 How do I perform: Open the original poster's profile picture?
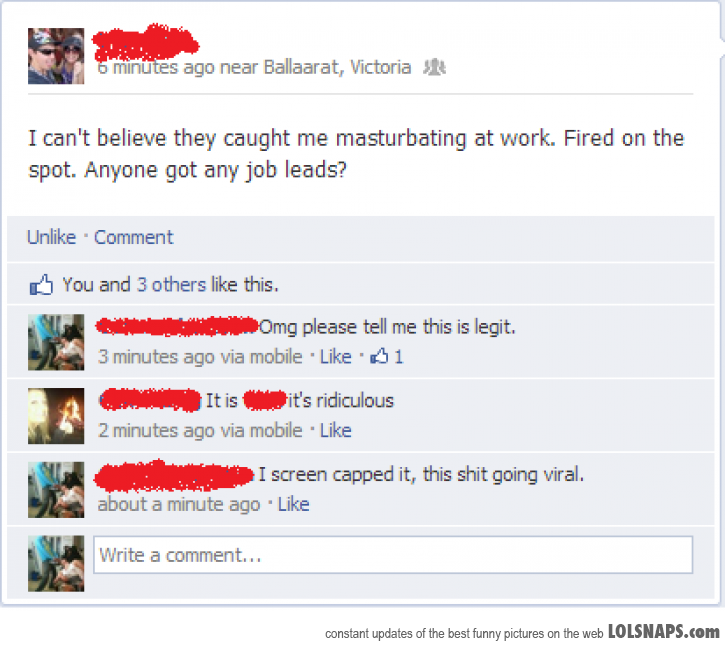click(x=56, y=56)
